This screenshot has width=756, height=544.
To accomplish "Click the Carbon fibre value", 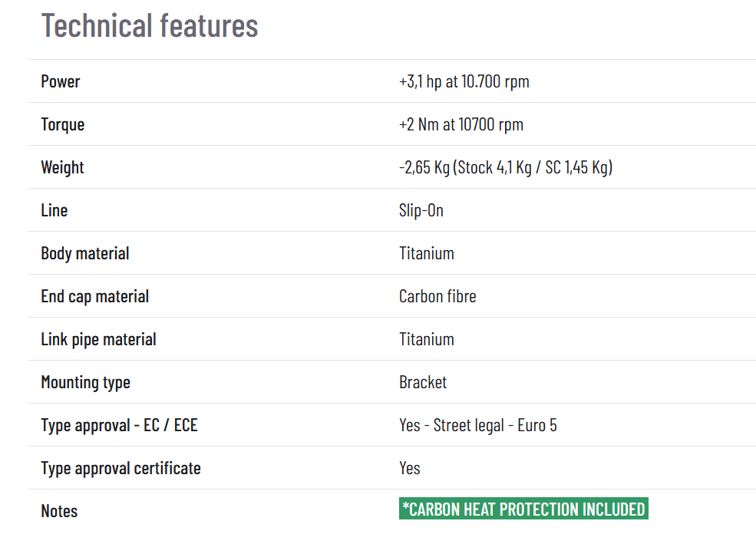I will click(437, 296).
